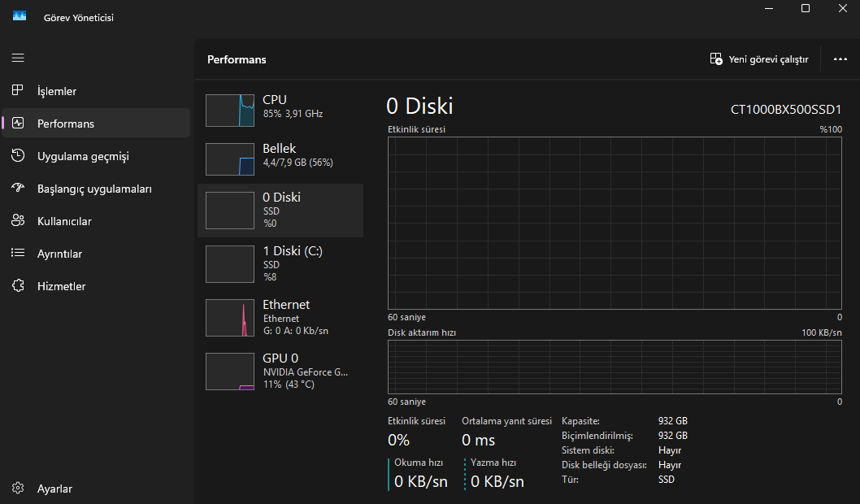The height and width of the screenshot is (504, 860).
Task: Click the Etkinlik süresi activity graph
Action: [615, 224]
